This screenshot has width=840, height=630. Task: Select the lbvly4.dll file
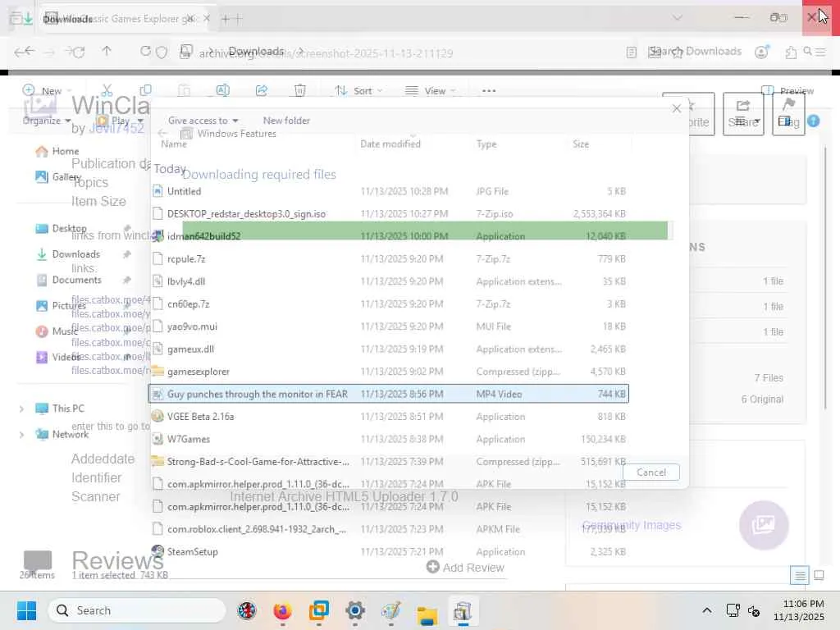click(388, 281)
